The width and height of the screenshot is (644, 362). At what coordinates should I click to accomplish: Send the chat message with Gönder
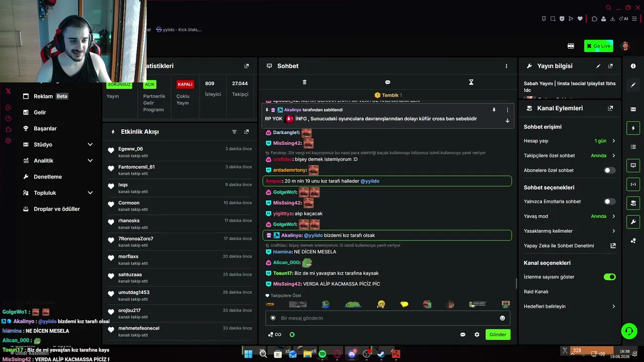(498, 334)
